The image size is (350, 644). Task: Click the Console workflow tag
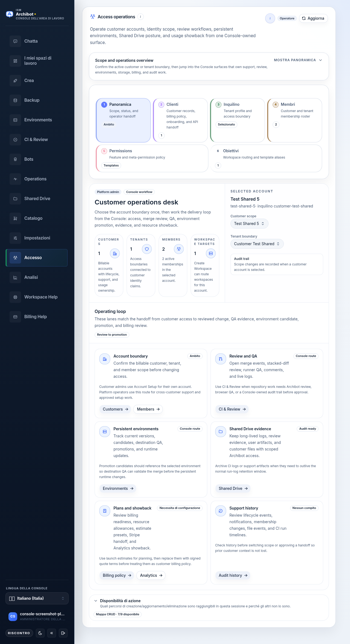(x=139, y=192)
